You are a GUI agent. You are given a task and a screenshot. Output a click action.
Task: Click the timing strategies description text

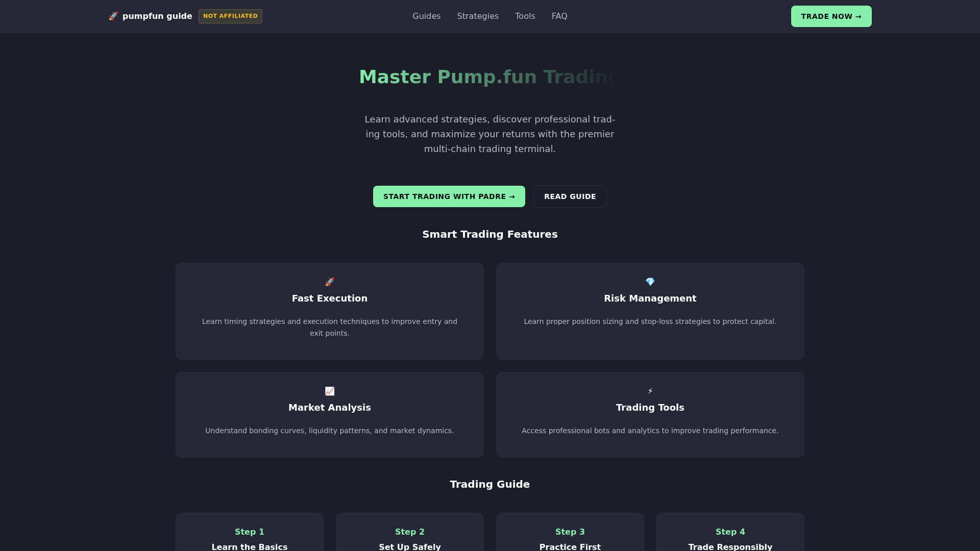(x=330, y=328)
